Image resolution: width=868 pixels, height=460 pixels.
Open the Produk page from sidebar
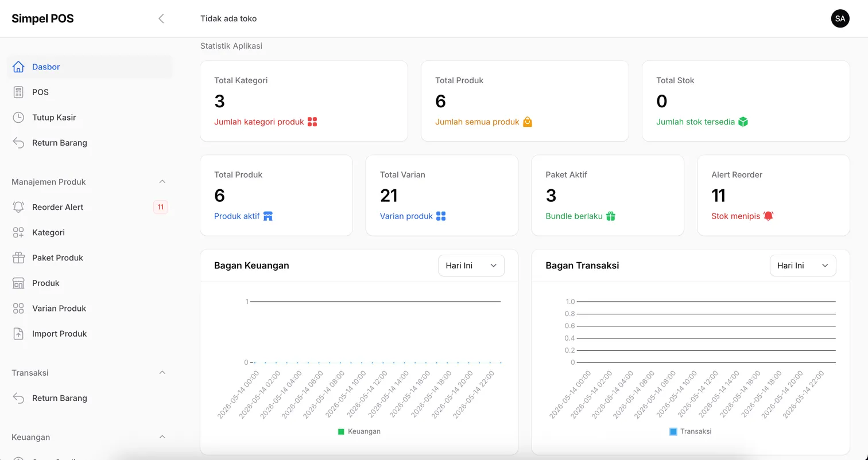point(90,283)
